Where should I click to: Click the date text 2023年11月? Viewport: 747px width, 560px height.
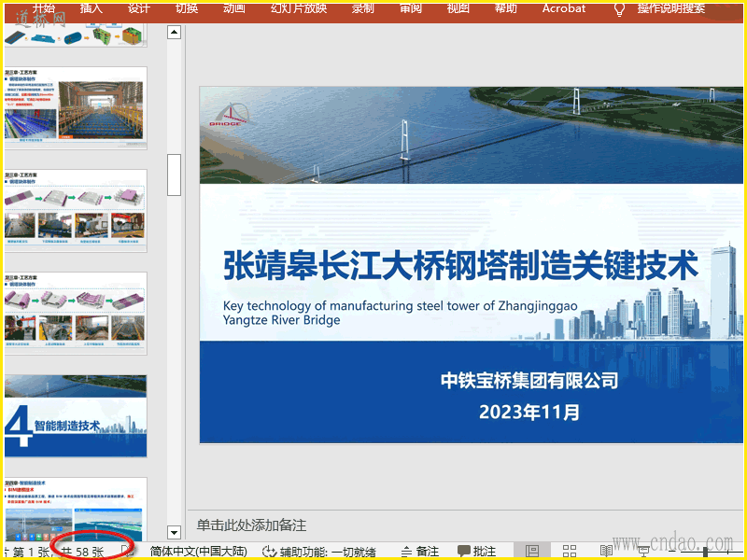(529, 412)
